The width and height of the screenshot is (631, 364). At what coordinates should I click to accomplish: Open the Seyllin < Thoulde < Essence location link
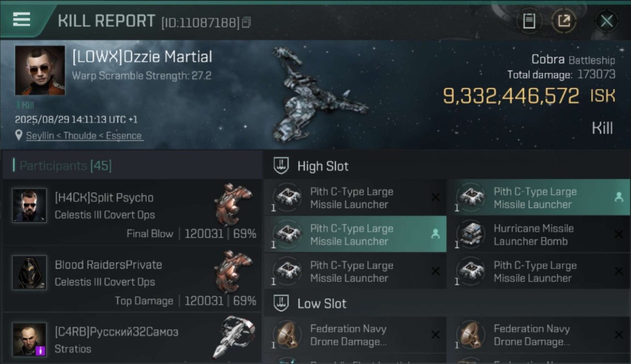[84, 136]
